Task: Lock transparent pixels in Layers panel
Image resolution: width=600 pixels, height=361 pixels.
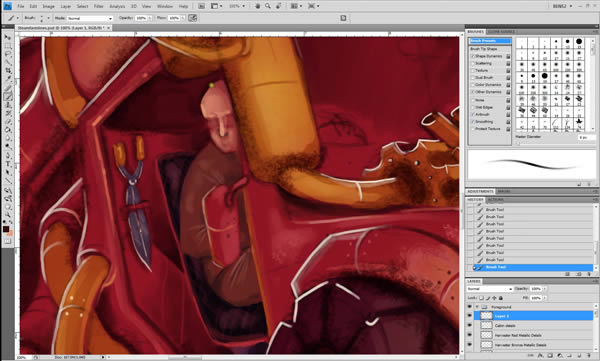Action: pyautogui.click(x=481, y=298)
